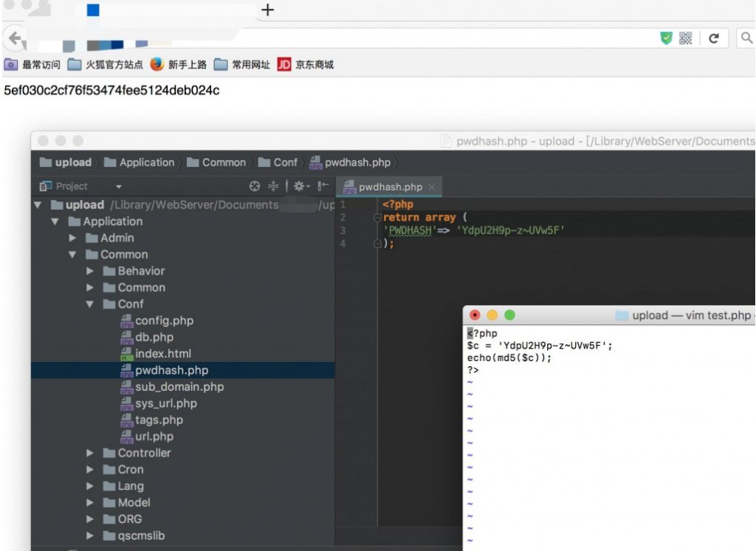Viewport: 756px width, 551px height.
Task: Click the $c assignment line in vim
Action: (x=540, y=346)
